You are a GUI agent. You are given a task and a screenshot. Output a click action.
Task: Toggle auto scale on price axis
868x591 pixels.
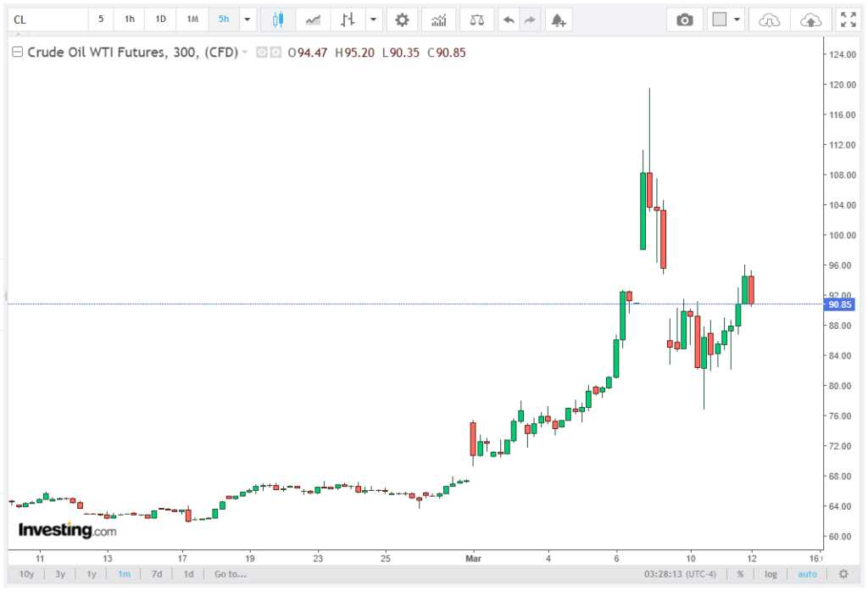(x=807, y=574)
